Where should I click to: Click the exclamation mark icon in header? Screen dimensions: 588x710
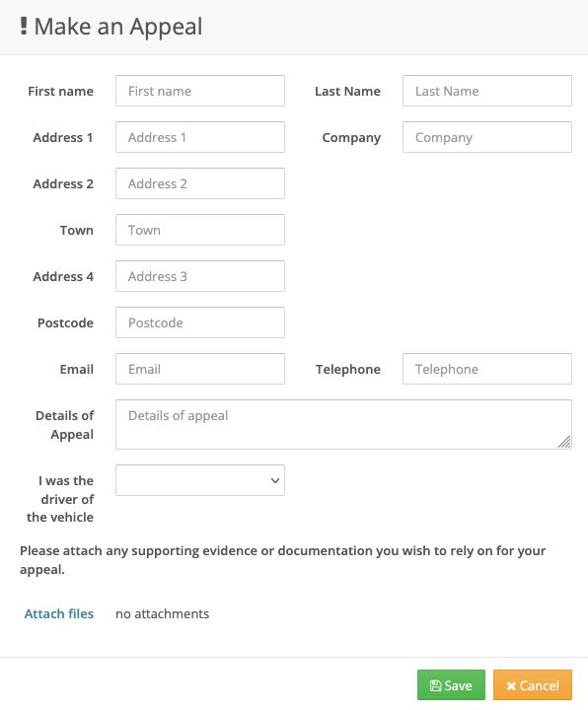click(24, 26)
